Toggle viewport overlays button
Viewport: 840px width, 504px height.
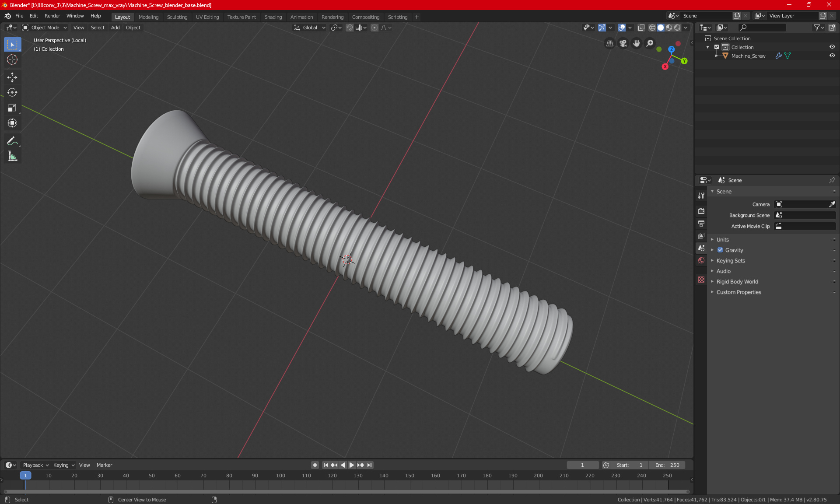click(x=622, y=28)
